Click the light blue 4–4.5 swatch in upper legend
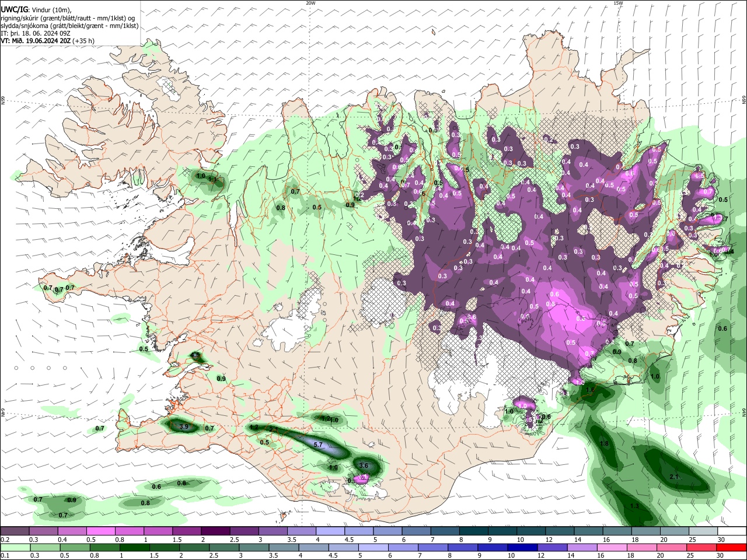 (x=330, y=531)
